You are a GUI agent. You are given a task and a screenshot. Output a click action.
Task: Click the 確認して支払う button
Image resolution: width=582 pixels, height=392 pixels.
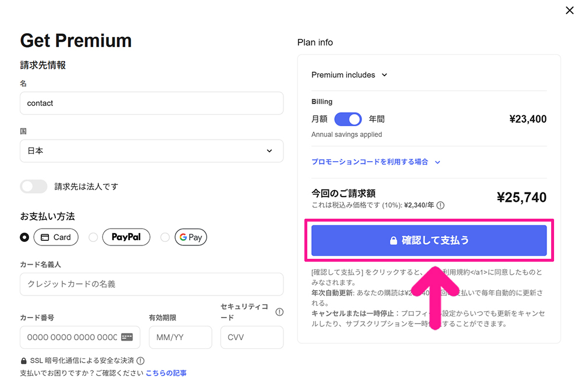pyautogui.click(x=429, y=240)
